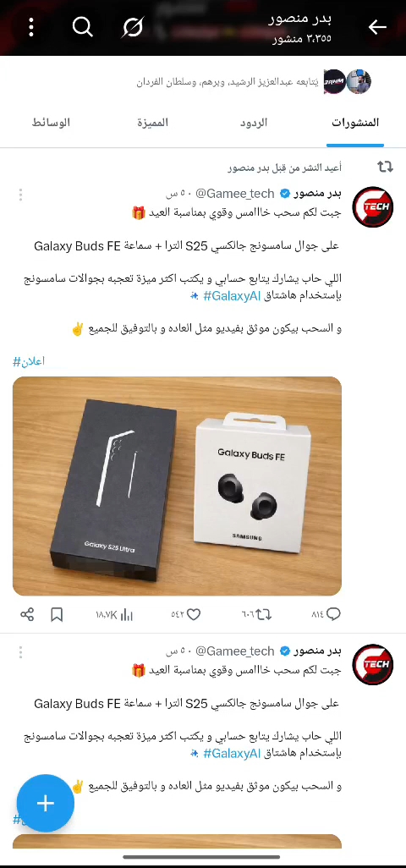Open the #GalaxyAI hashtag in first post
The height and width of the screenshot is (868, 406).
click(x=231, y=295)
